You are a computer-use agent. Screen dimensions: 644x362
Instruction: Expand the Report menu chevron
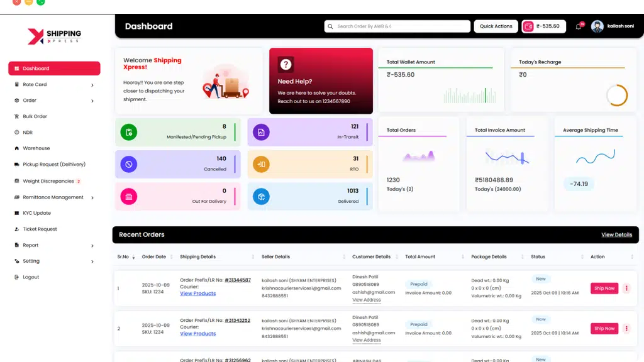coord(92,246)
